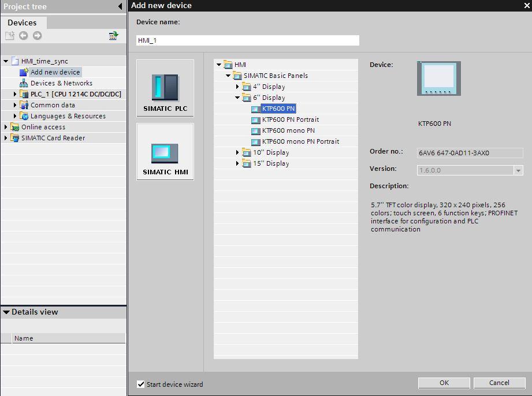532x396 pixels.
Task: Click the SIMATIC HMI device button
Action: (x=165, y=152)
